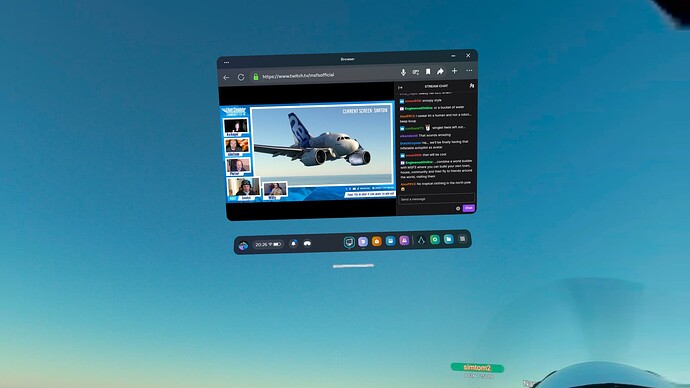690x388 pixels.
Task: Click the large host webcam thumbnail
Action: pos(243,188)
